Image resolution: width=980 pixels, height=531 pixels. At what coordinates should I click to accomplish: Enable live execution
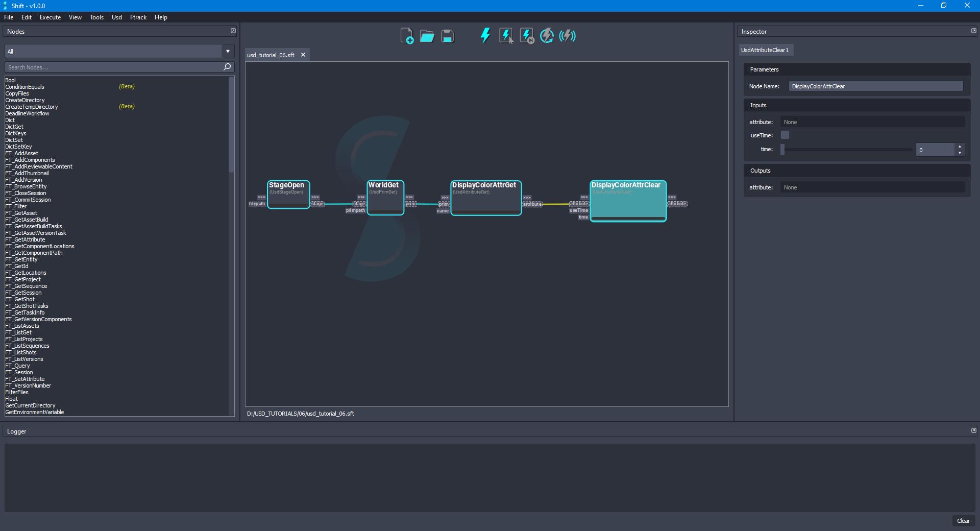coord(567,36)
